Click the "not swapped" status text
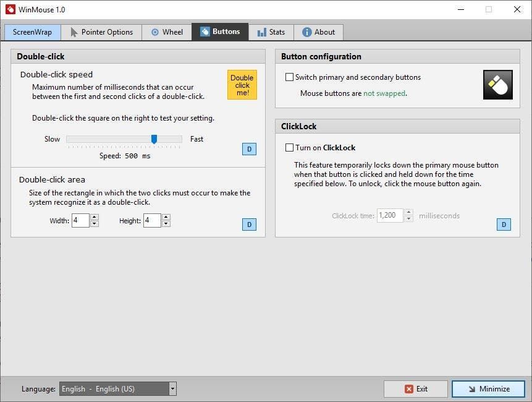The image size is (532, 402). [x=384, y=93]
